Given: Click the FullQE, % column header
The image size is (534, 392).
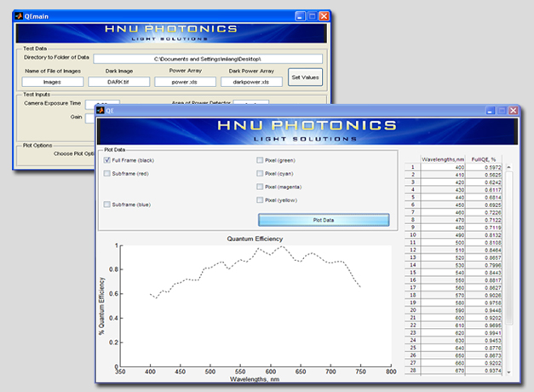Looking at the screenshot, I should [484, 159].
